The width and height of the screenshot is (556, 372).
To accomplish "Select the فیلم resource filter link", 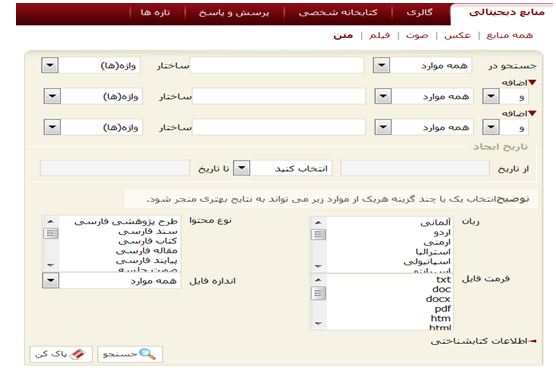I will [x=379, y=35].
